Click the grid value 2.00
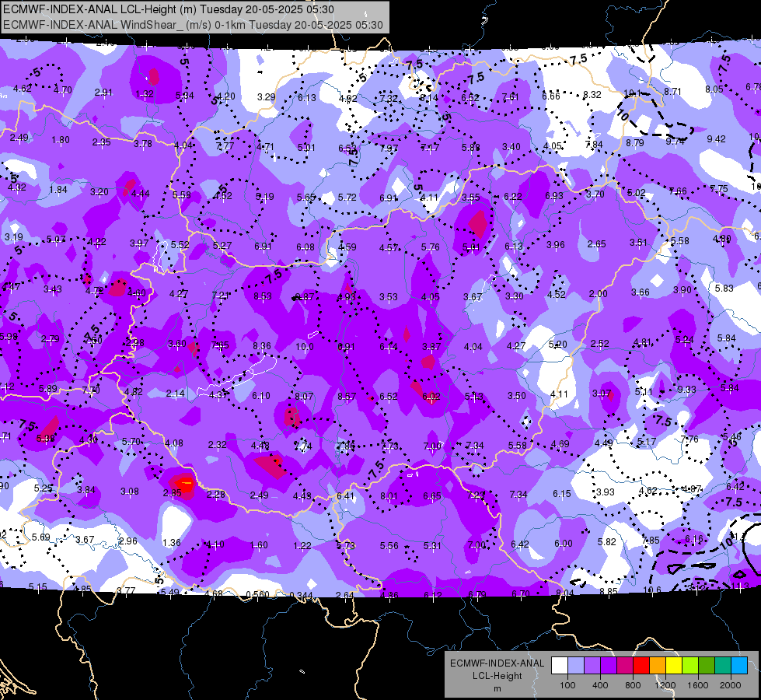The height and width of the screenshot is (700, 761). click(598, 294)
